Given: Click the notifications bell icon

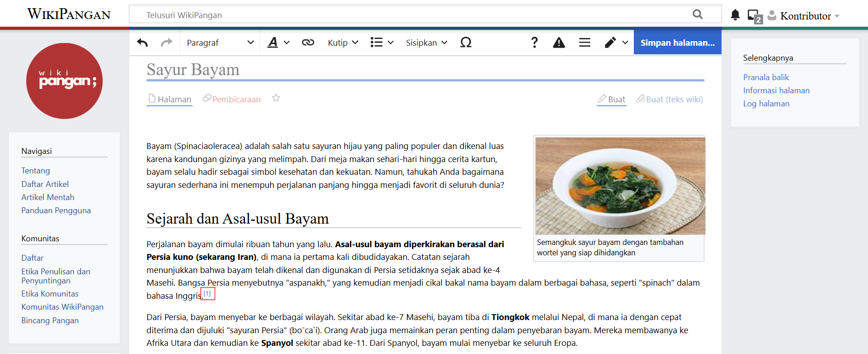Looking at the screenshot, I should click(x=735, y=15).
